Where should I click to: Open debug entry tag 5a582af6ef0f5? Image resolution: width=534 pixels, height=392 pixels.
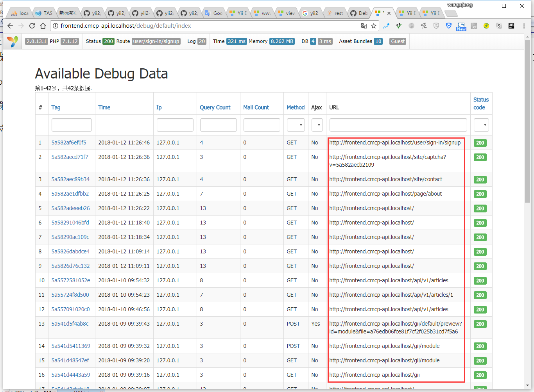(x=69, y=143)
